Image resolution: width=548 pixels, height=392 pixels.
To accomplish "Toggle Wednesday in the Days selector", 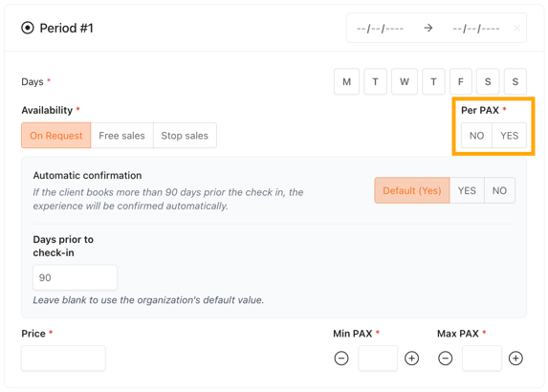I will point(405,81).
